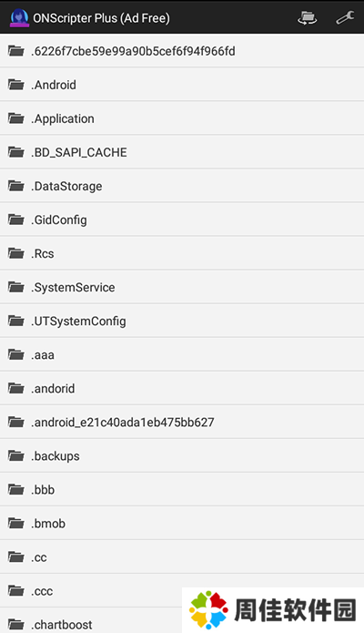This screenshot has height=633, width=364.
Task: Click the folder icon beside .bbb
Action: tap(16, 490)
